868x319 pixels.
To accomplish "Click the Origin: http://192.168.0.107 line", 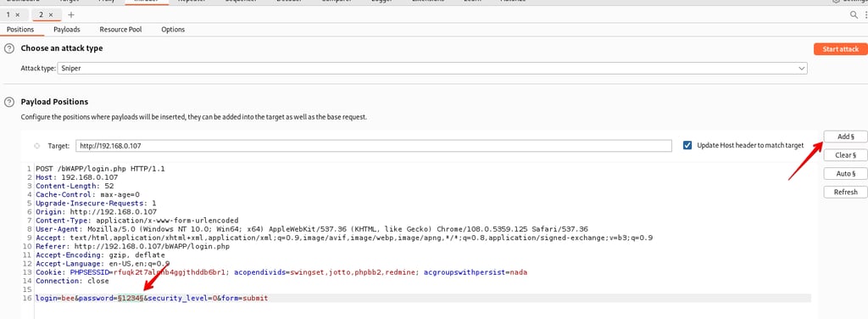I will 96,211.
